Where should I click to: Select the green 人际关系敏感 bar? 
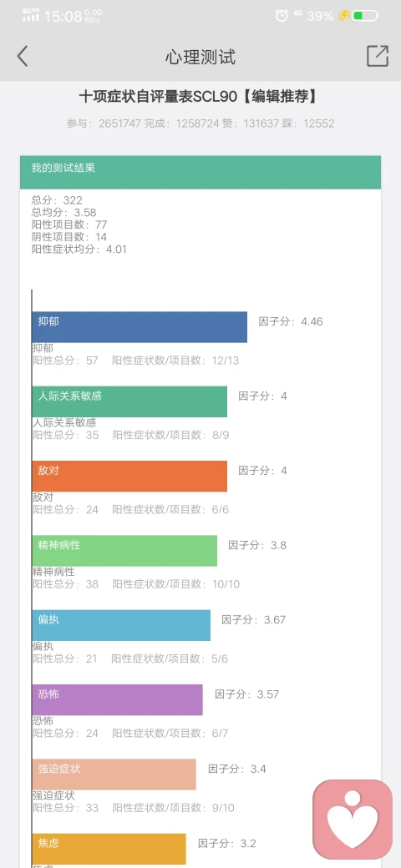(129, 402)
